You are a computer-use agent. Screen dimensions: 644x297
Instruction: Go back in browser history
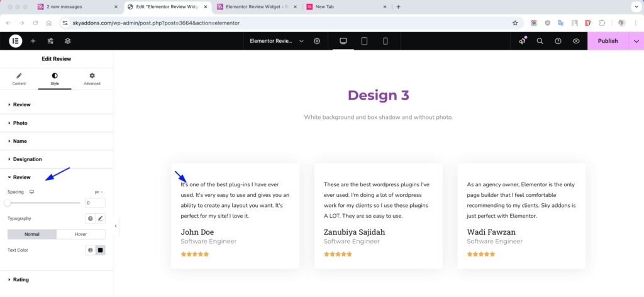click(x=8, y=23)
